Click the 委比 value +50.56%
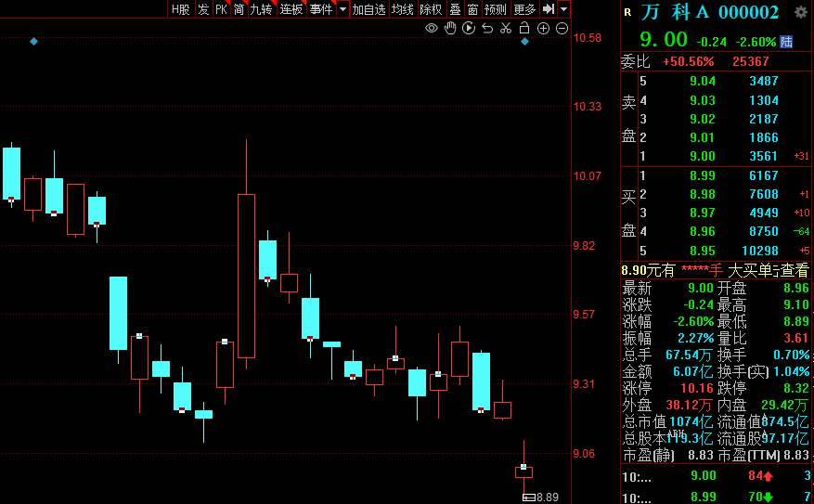 pyautogui.click(x=689, y=62)
